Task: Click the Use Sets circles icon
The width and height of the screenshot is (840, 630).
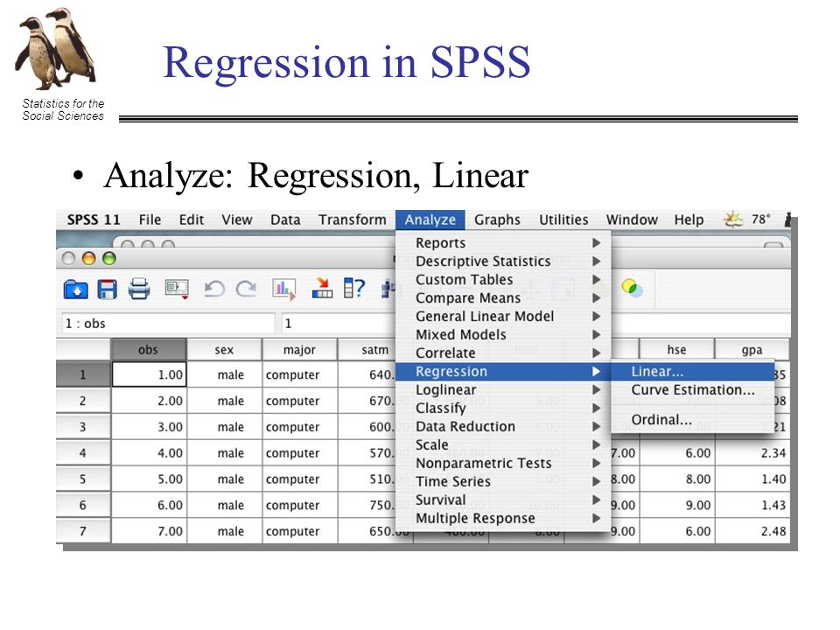Action: 632,288
